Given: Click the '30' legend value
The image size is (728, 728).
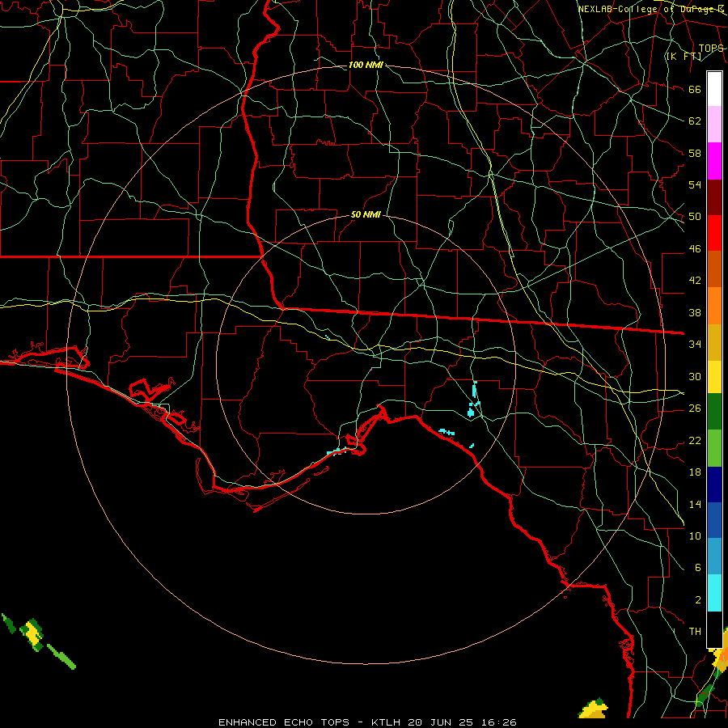Looking at the screenshot, I should 695,376.
